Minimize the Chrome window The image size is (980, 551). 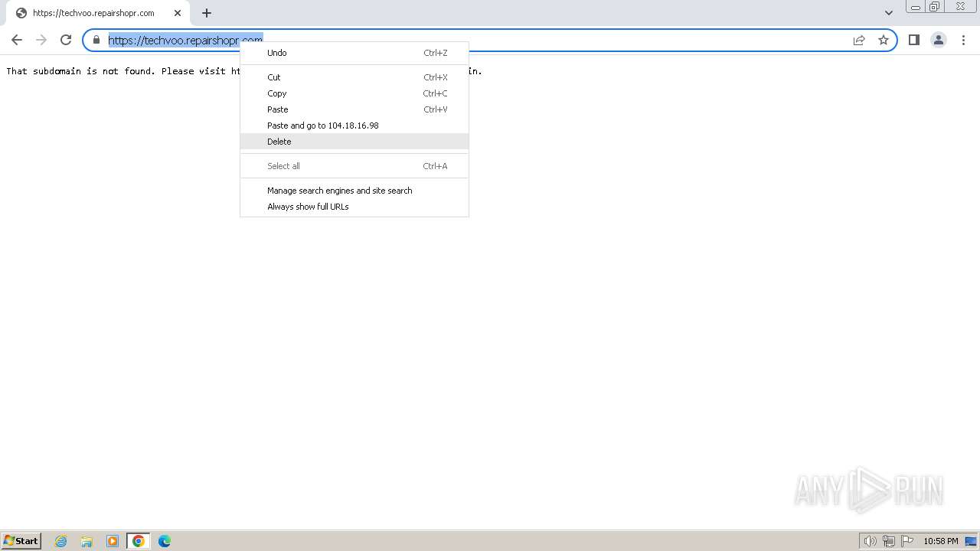[916, 7]
